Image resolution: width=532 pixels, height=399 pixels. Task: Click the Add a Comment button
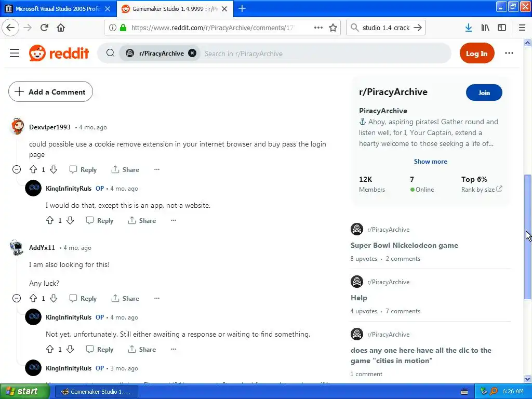click(x=50, y=91)
